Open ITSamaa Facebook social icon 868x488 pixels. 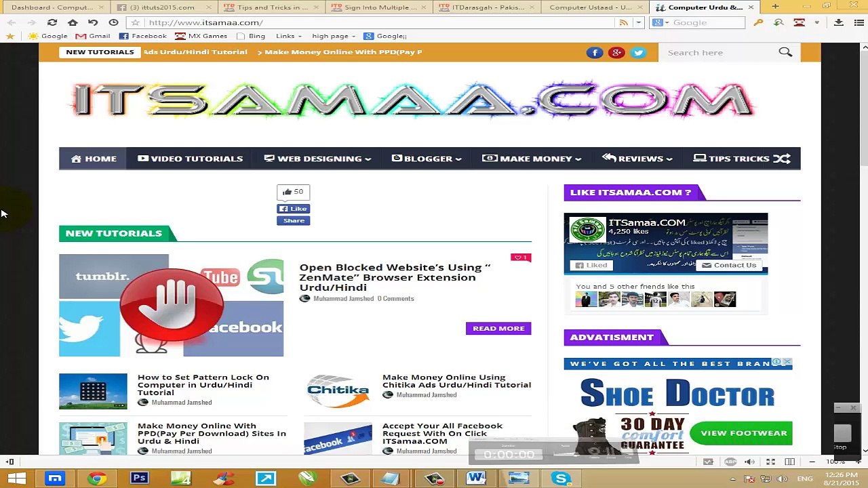[x=595, y=53]
